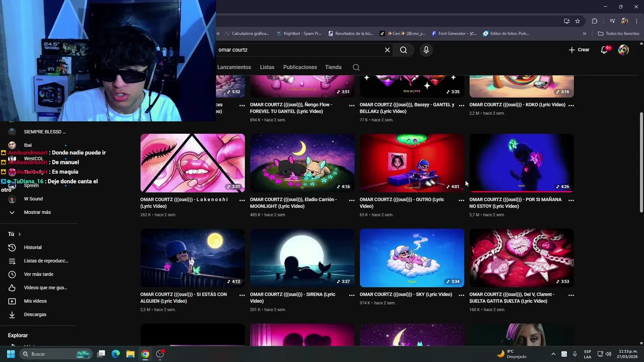Switch to the Lanzamientos tab
Image resolution: width=644 pixels, height=362 pixels.
[x=234, y=67]
